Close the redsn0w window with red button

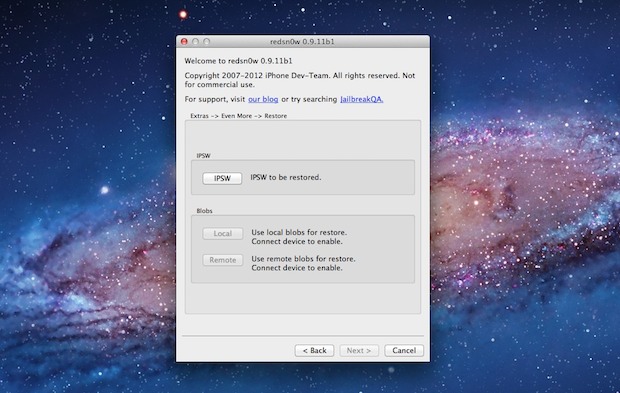184,41
